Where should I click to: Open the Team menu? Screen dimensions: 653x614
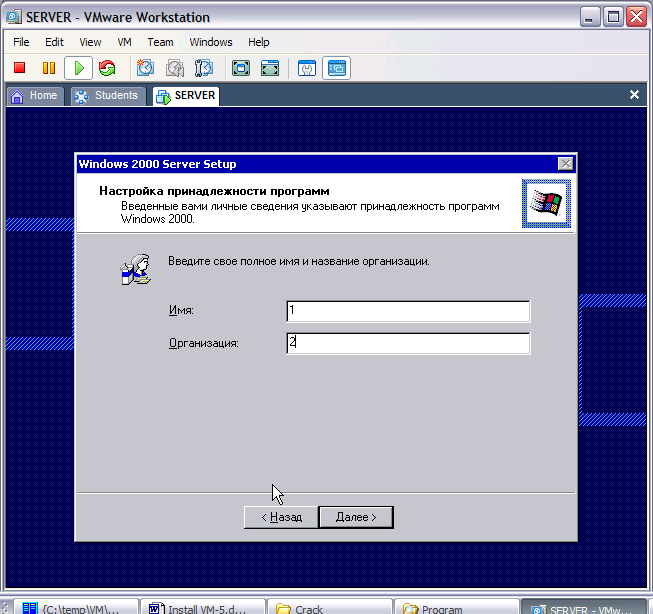160,42
